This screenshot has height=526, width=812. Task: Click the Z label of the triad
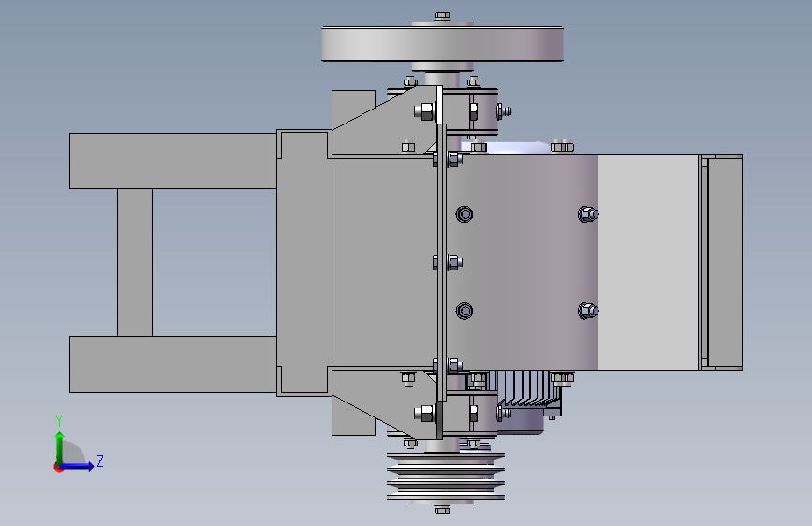click(x=100, y=460)
